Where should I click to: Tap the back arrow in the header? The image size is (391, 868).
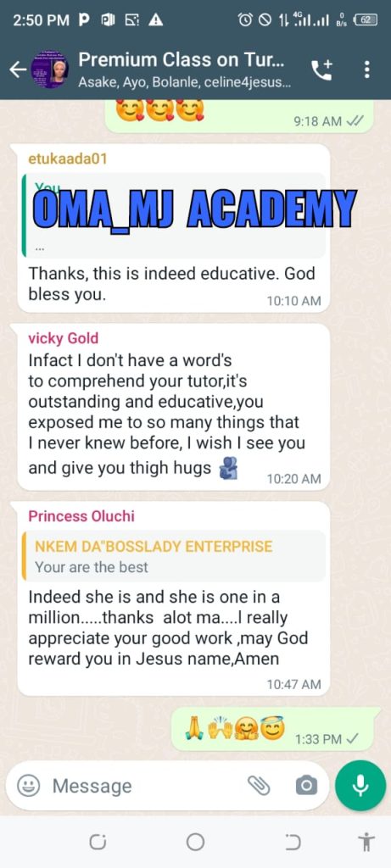click(x=19, y=70)
